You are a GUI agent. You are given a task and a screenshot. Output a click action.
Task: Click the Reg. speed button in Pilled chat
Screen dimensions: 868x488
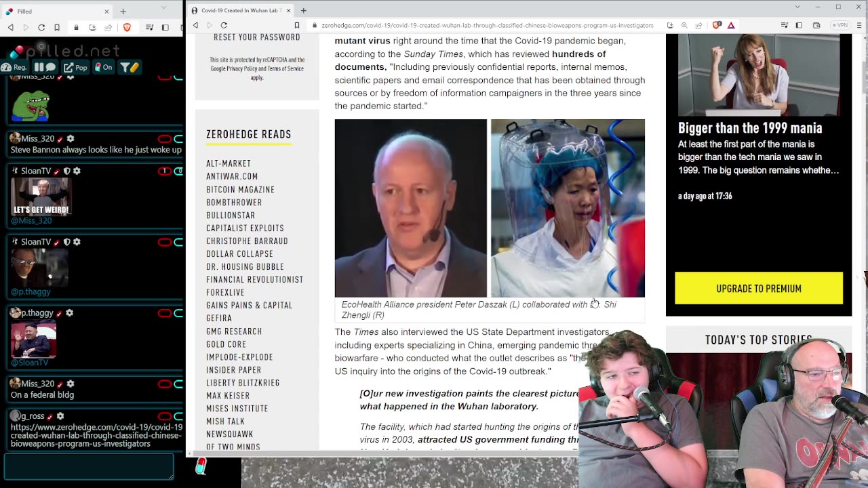tap(14, 67)
